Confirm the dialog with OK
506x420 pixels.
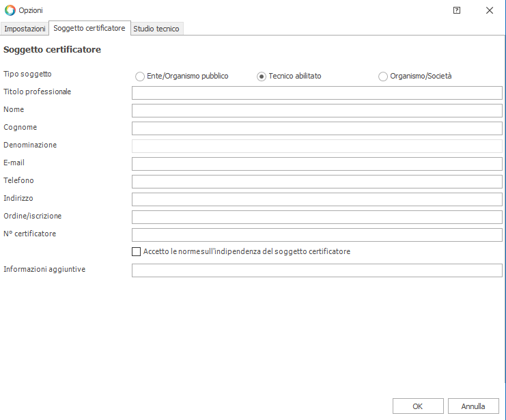coord(418,406)
